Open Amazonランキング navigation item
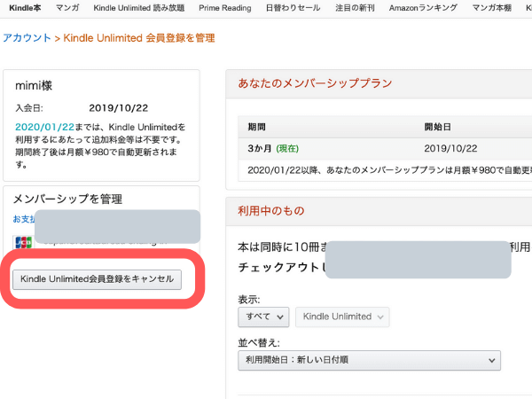Image resolution: width=532 pixels, height=399 pixels. click(423, 8)
